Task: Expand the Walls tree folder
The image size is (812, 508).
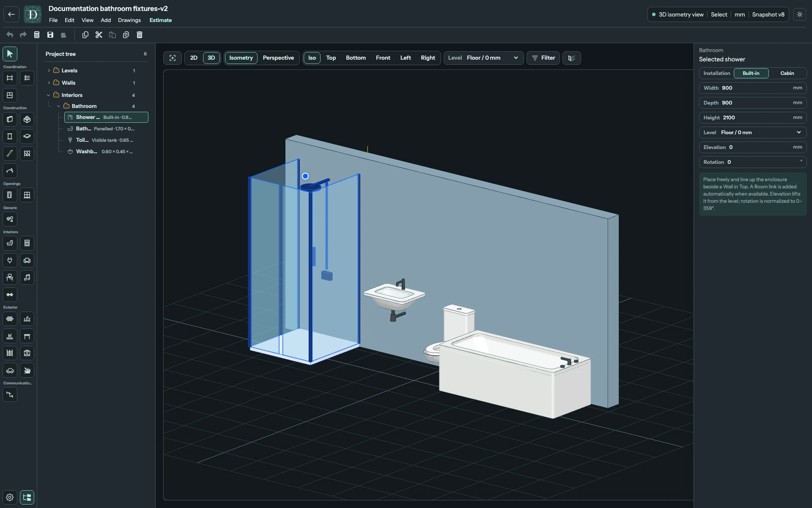Action: point(49,83)
